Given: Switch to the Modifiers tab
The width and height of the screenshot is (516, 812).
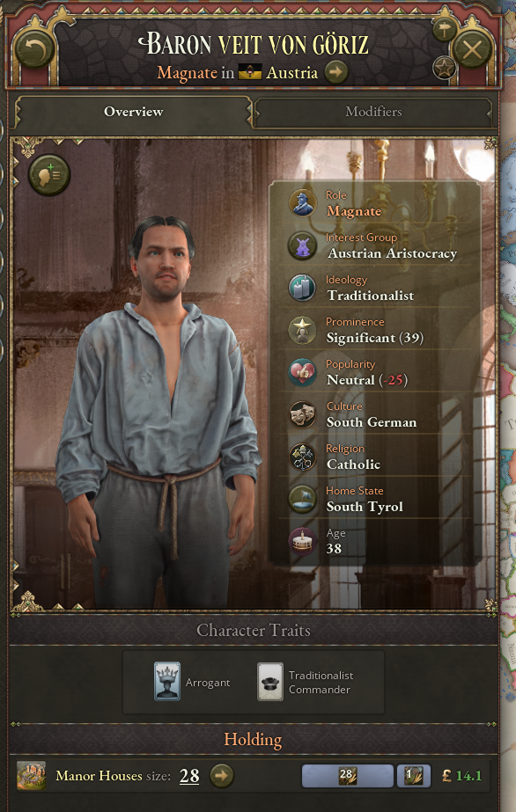Looking at the screenshot, I should [x=373, y=112].
